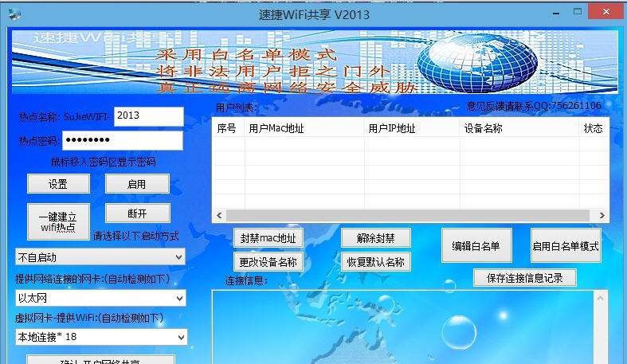The image size is (627, 364).
Task: Sort by 用户Mac地址 column header
Action: (x=304, y=128)
